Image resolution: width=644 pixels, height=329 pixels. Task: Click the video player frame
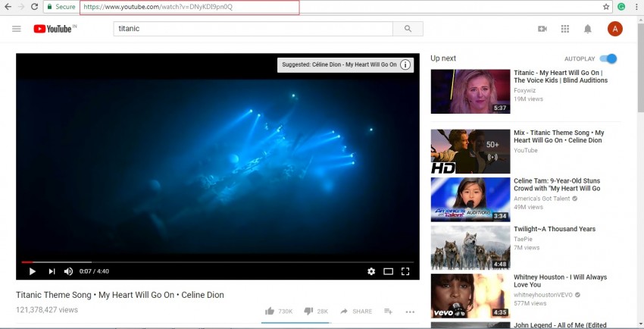click(217, 166)
